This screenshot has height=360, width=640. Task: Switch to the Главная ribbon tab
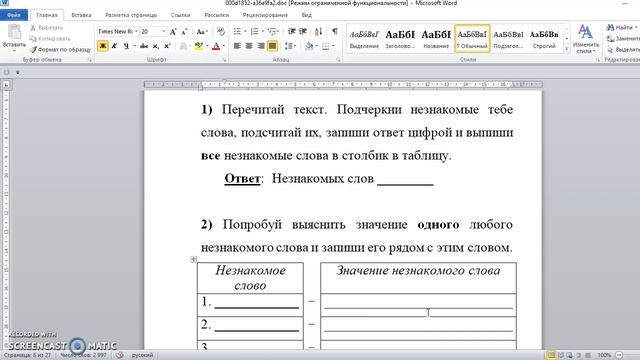click(47, 15)
